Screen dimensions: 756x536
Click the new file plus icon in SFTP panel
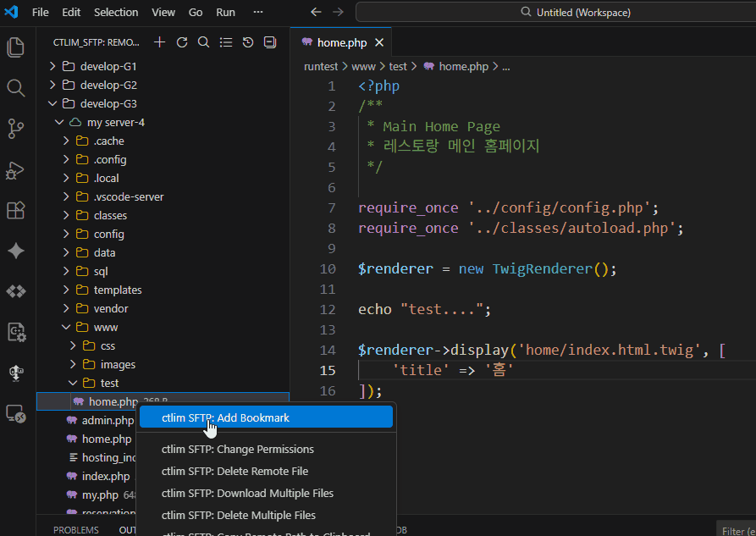tap(158, 41)
